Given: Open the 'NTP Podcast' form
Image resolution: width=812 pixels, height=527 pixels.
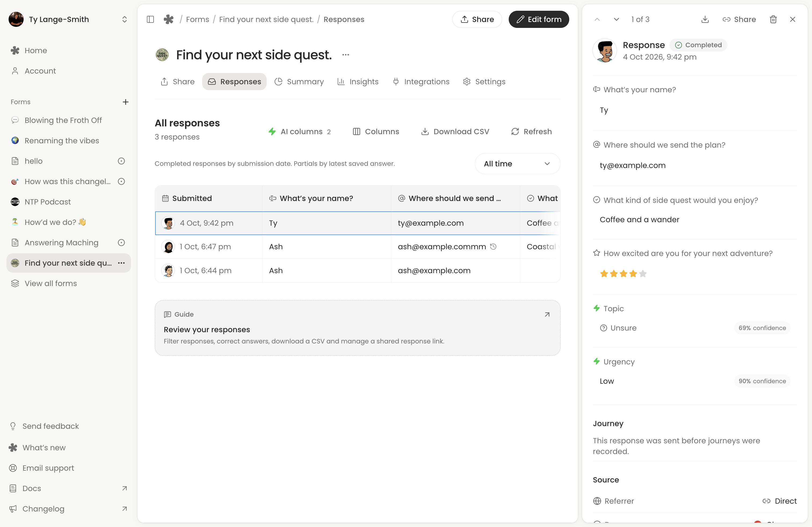Looking at the screenshot, I should coord(68,202).
